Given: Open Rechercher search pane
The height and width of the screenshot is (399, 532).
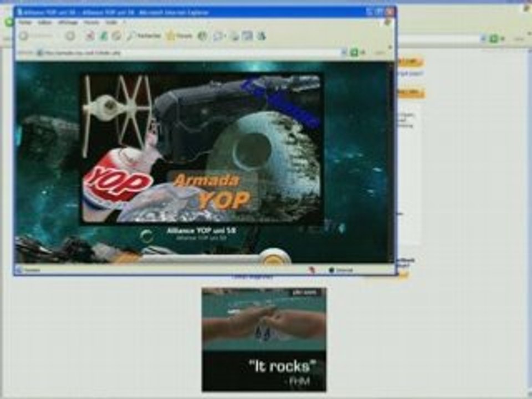Looking at the screenshot, I should click(x=144, y=35).
